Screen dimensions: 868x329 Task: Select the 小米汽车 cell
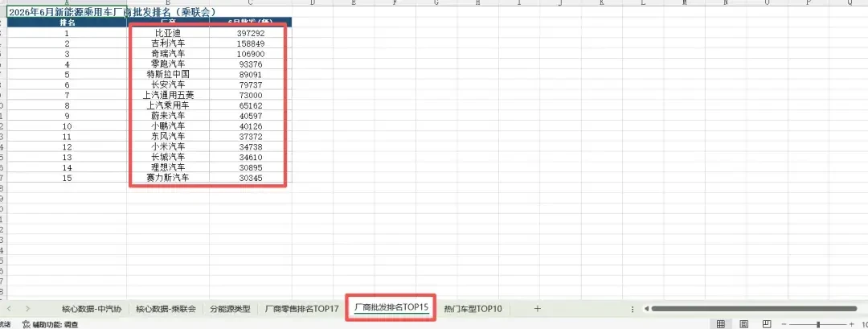point(168,146)
